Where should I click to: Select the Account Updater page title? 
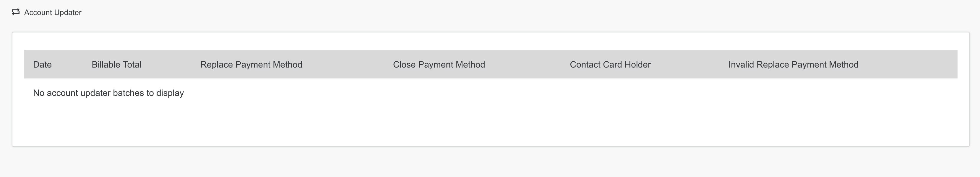[x=53, y=12]
